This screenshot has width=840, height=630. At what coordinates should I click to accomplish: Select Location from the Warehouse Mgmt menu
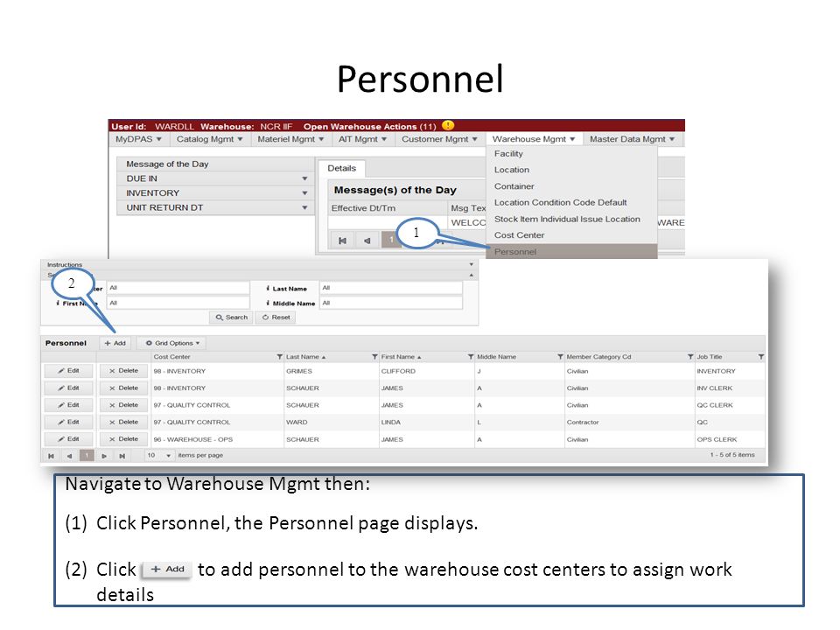point(571,170)
